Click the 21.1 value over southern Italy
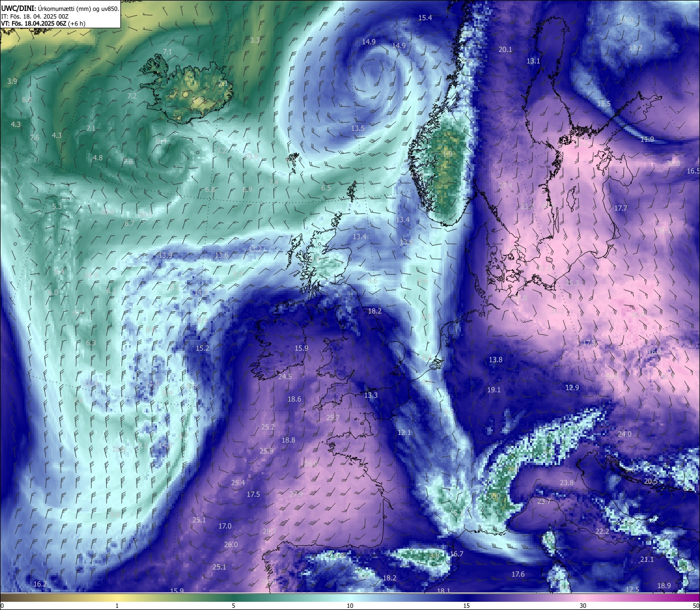700x610 pixels. [647, 560]
